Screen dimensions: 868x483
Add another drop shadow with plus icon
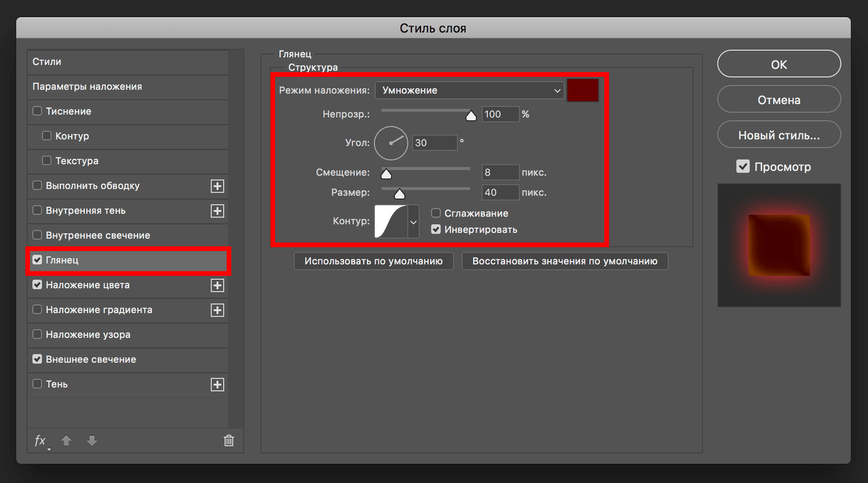click(x=218, y=385)
